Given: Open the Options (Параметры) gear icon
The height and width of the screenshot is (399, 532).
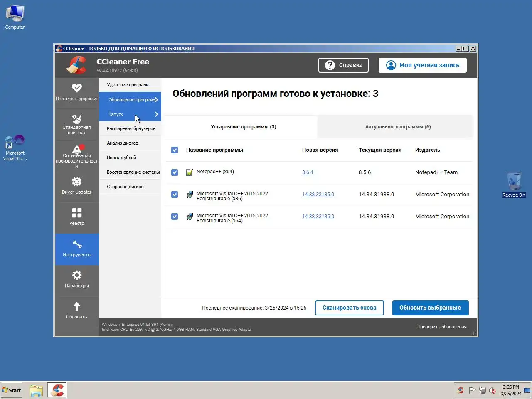Looking at the screenshot, I should [77, 275].
